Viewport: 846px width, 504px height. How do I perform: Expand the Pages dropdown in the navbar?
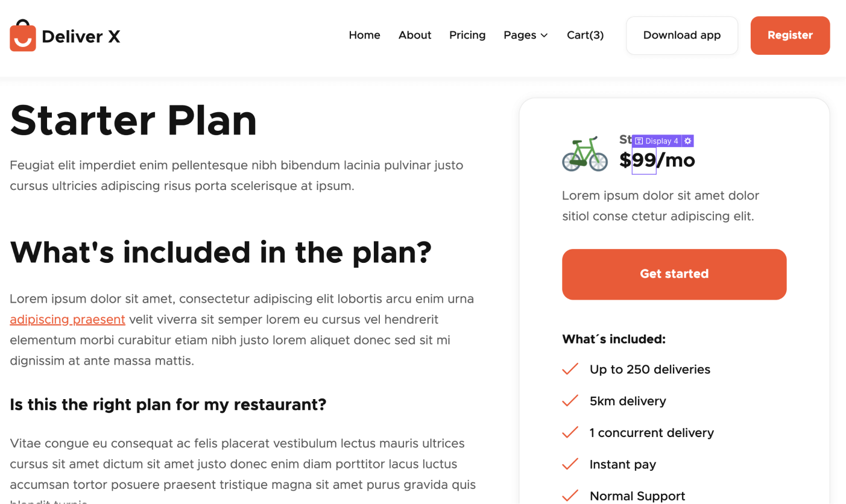pyautogui.click(x=525, y=35)
